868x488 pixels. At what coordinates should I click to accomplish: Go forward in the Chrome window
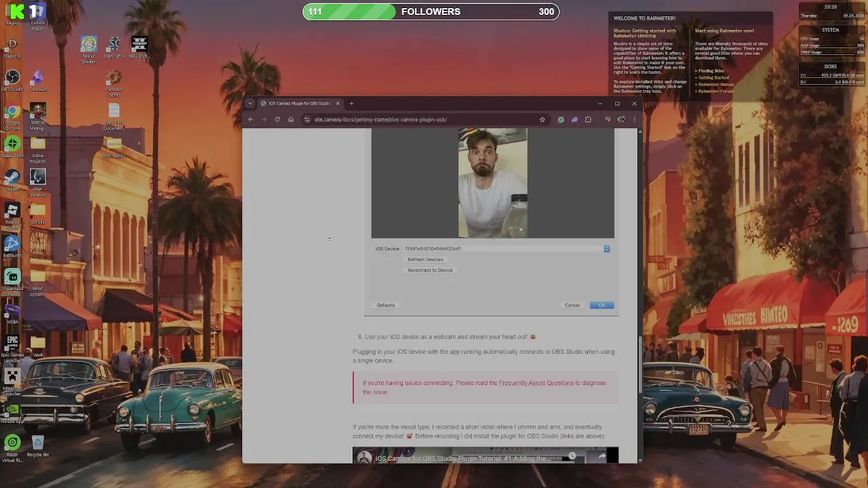pyautogui.click(x=264, y=119)
